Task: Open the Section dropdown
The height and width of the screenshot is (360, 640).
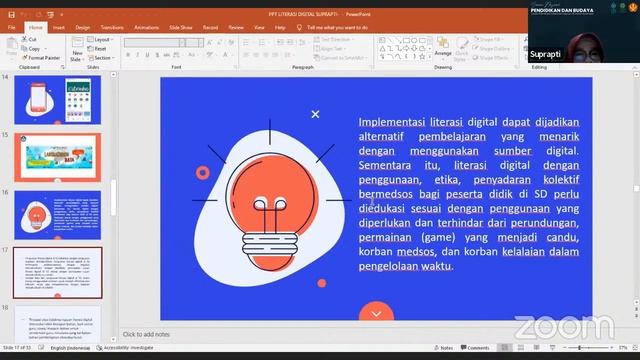Action: coord(101,58)
